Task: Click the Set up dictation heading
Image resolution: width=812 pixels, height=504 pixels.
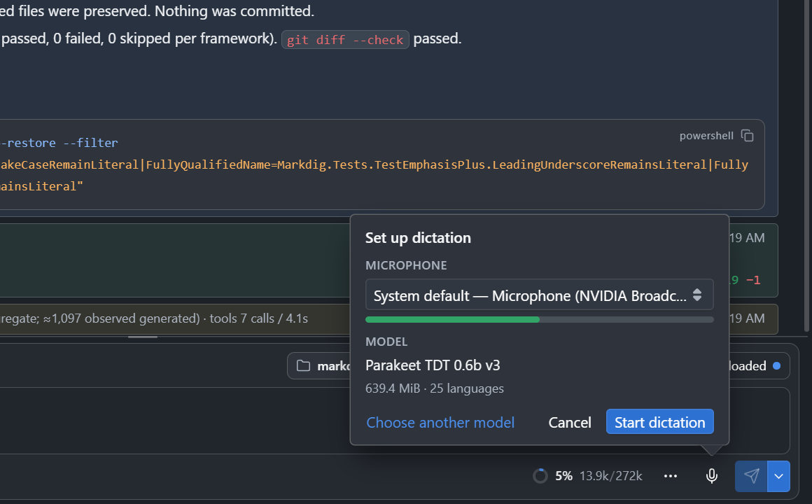Action: pyautogui.click(x=418, y=238)
